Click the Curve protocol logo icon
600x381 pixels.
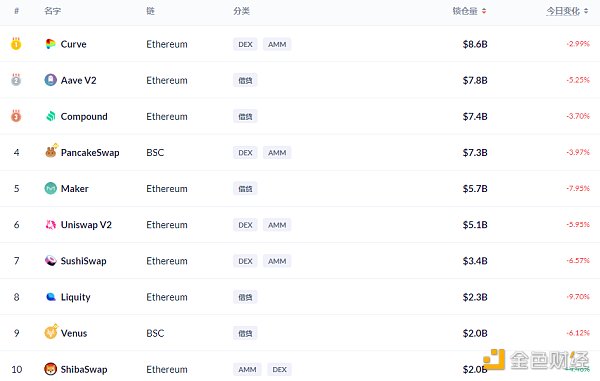click(50, 44)
